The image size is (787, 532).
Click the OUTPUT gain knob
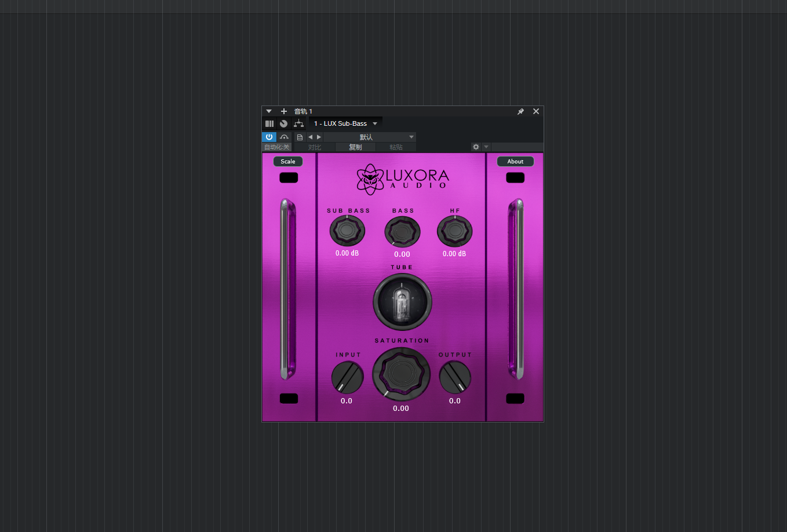click(x=455, y=377)
